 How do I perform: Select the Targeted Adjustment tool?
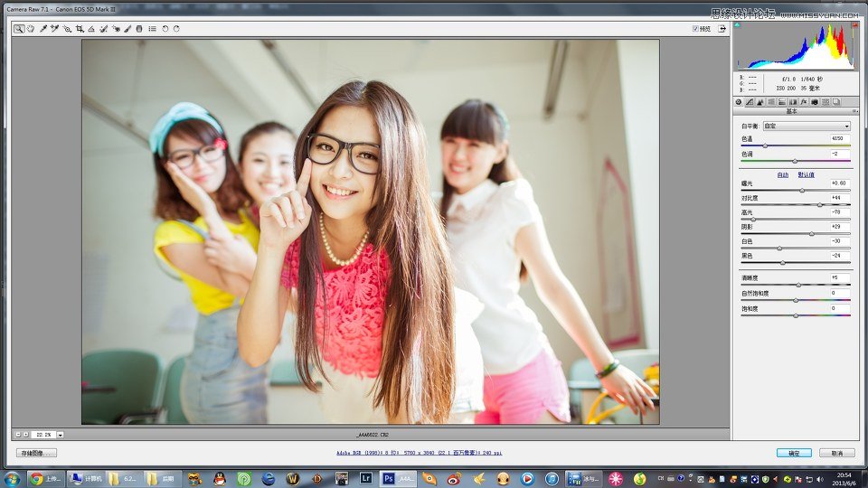tap(67, 29)
